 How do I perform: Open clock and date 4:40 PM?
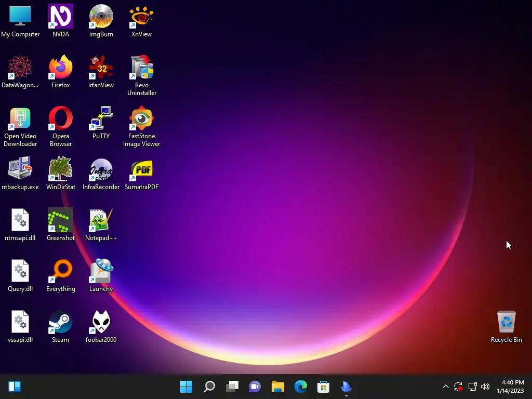pos(510,387)
